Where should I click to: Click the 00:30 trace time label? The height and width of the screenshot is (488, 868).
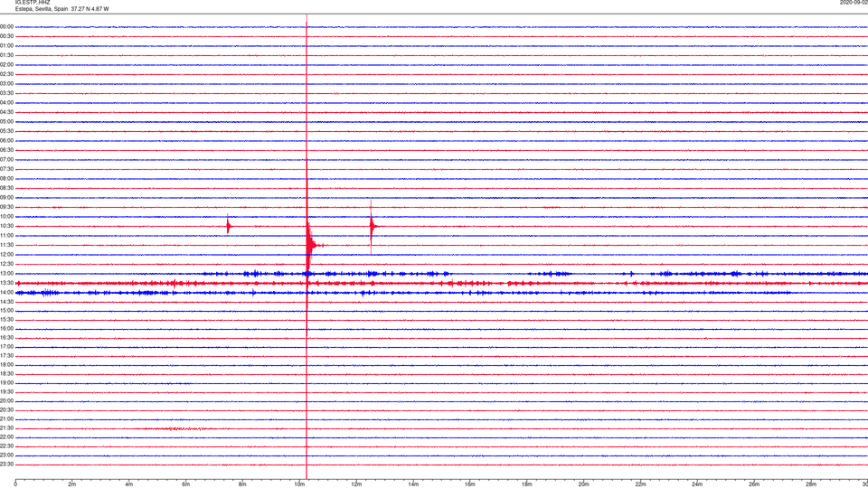[x=6, y=36]
